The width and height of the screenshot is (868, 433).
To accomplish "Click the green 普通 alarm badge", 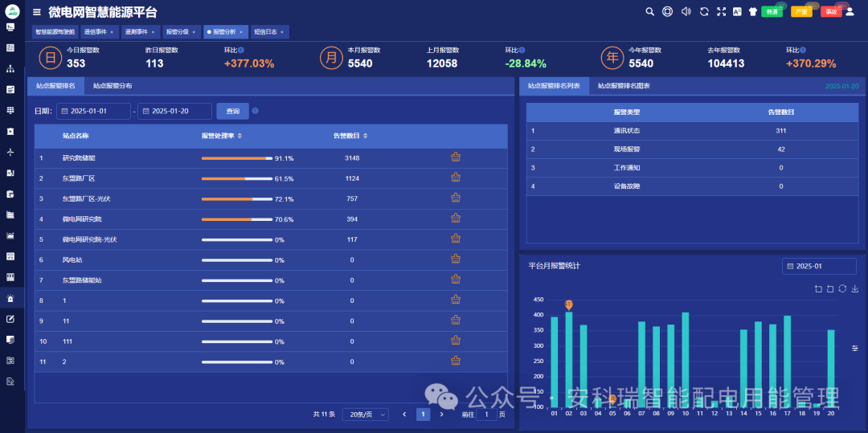I will 772,11.
